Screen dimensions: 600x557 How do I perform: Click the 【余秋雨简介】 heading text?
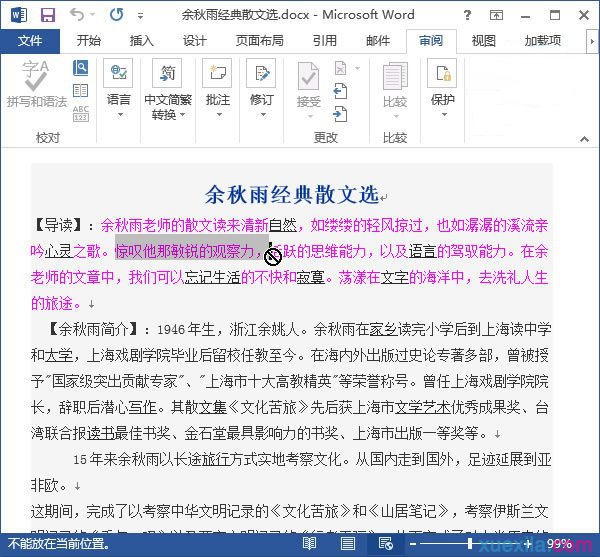(94, 329)
